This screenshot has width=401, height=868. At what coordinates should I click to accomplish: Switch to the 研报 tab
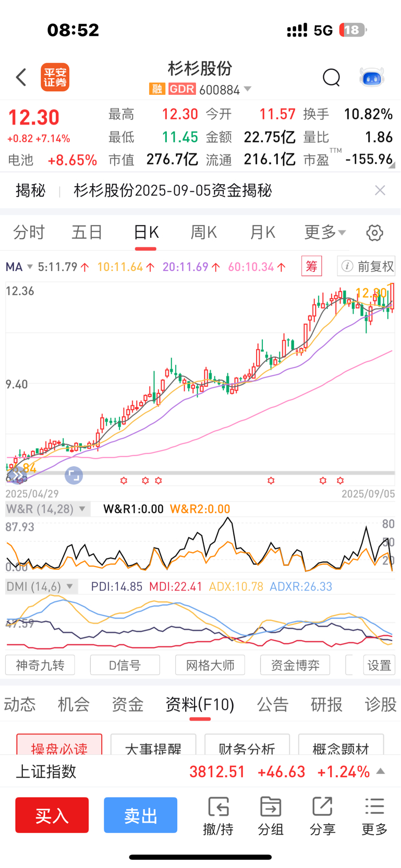[327, 705]
